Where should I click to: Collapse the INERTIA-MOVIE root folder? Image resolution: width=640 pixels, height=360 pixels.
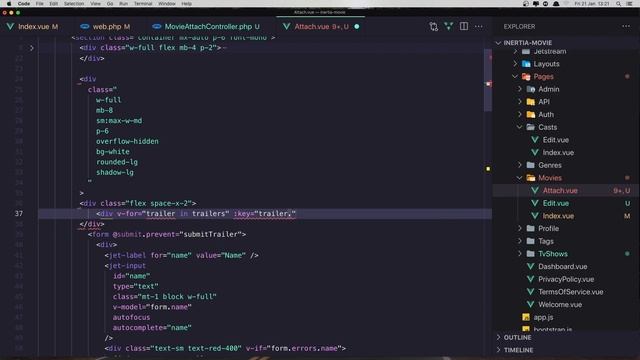pos(498,43)
